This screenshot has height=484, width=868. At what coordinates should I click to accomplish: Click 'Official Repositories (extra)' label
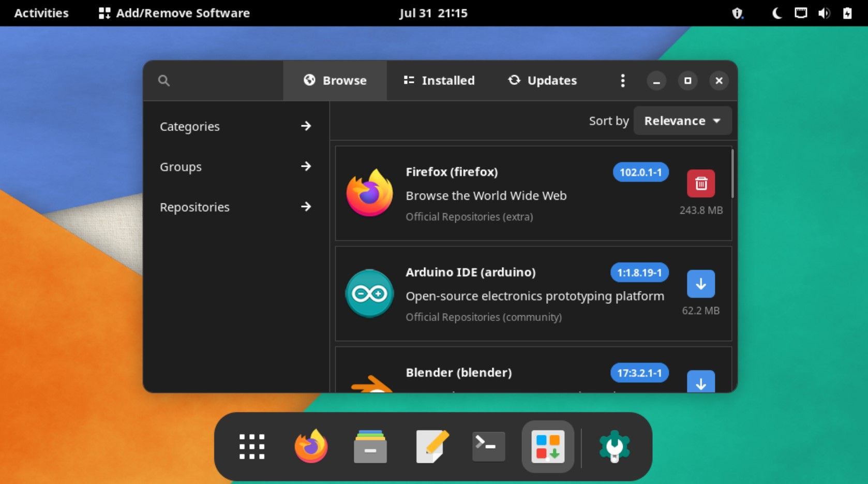click(x=469, y=217)
